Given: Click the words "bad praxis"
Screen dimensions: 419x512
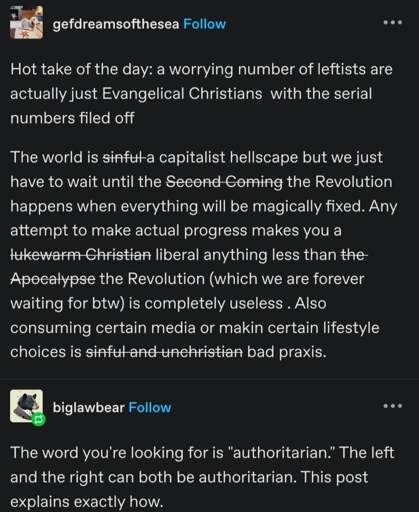Looking at the screenshot, I should (x=287, y=352).
